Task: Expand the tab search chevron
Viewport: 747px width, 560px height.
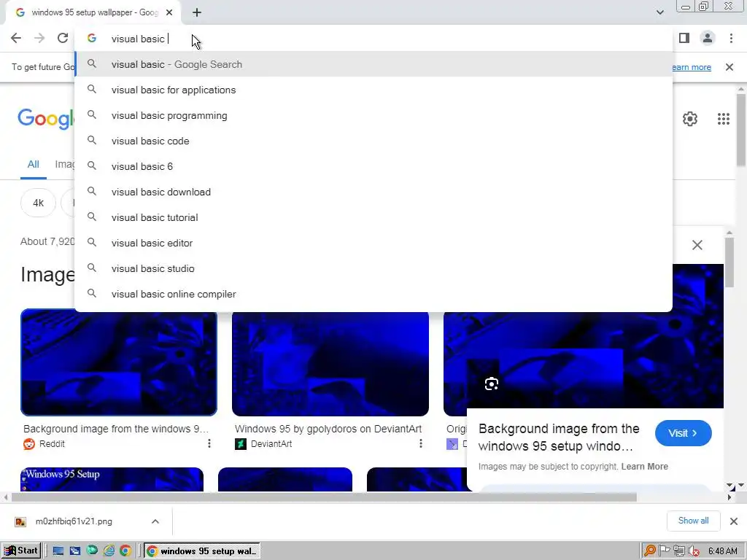Action: click(659, 12)
